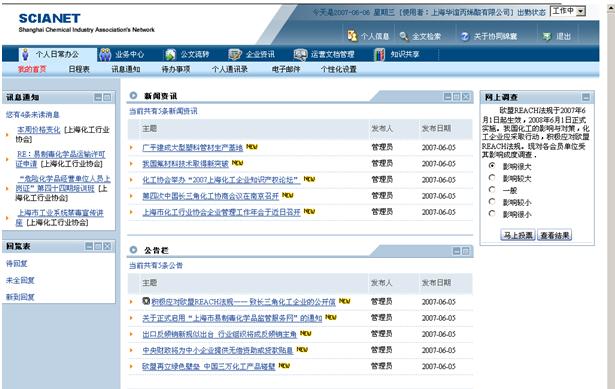
Task: Open the RE：易制毒化学品运输许可证申请 message
Action: coord(60,159)
